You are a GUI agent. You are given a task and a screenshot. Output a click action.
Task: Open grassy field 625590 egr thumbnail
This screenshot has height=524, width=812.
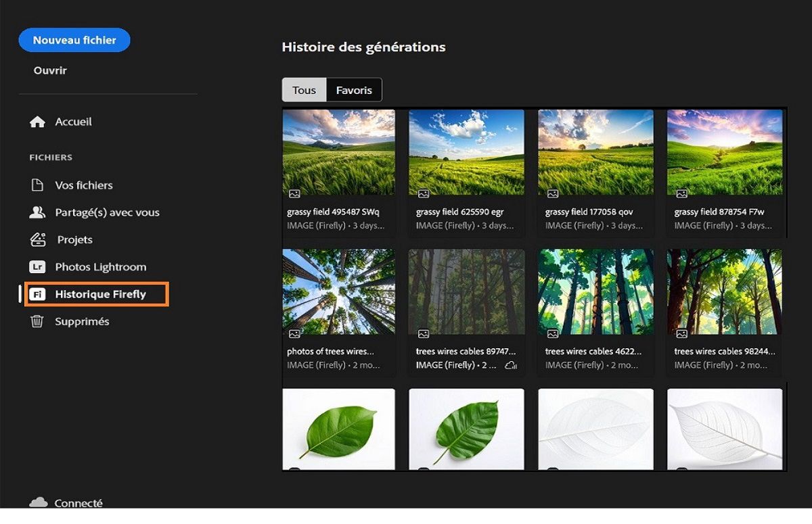(x=466, y=152)
